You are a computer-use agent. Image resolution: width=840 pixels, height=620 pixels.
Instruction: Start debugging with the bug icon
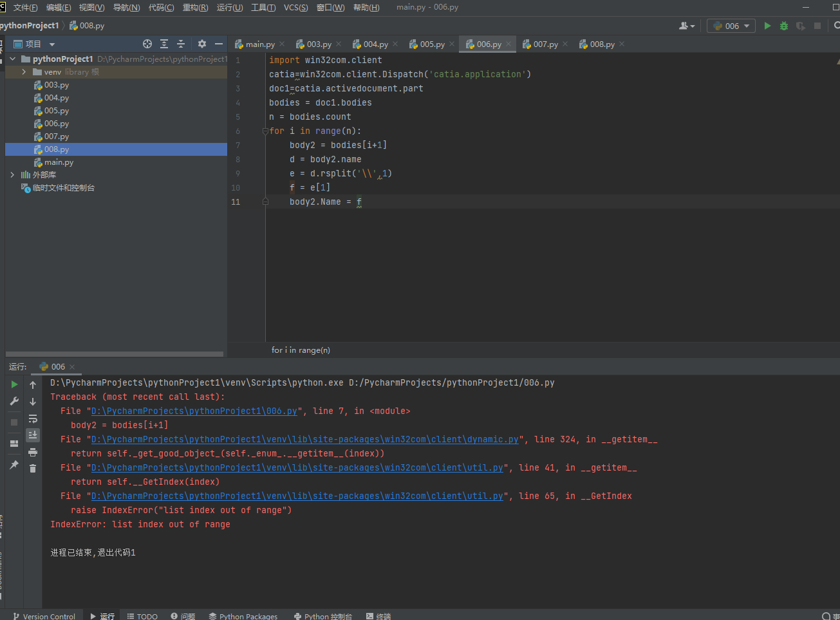(784, 26)
